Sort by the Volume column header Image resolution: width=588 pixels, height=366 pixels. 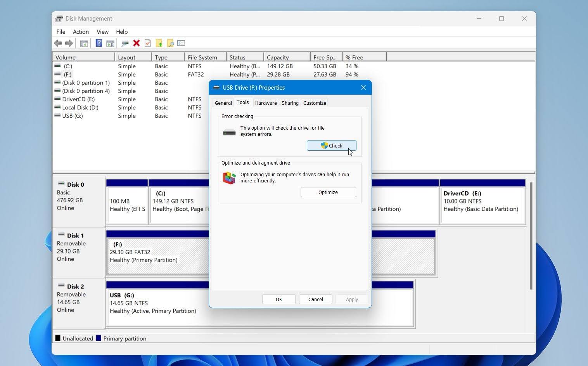pyautogui.click(x=83, y=57)
